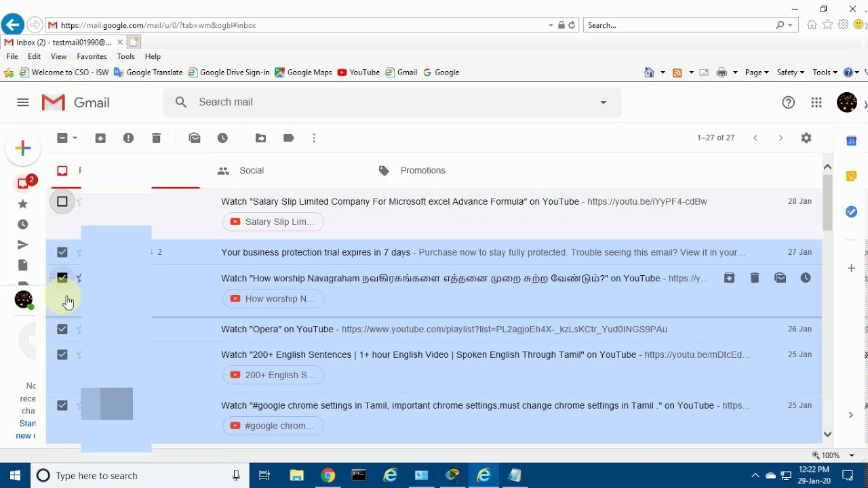Open the Google Translate favorite link
Viewport: 868px width, 488px height.
point(148,73)
